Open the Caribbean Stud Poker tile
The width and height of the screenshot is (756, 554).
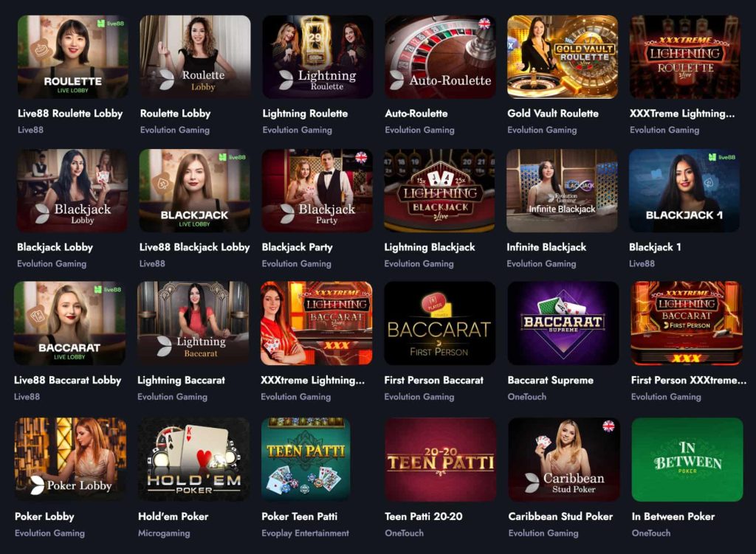[564, 460]
